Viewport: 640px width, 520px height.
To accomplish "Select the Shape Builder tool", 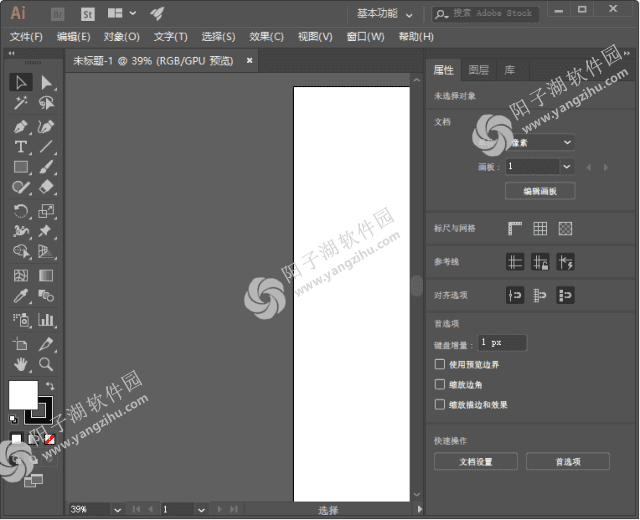I will coord(21,251).
